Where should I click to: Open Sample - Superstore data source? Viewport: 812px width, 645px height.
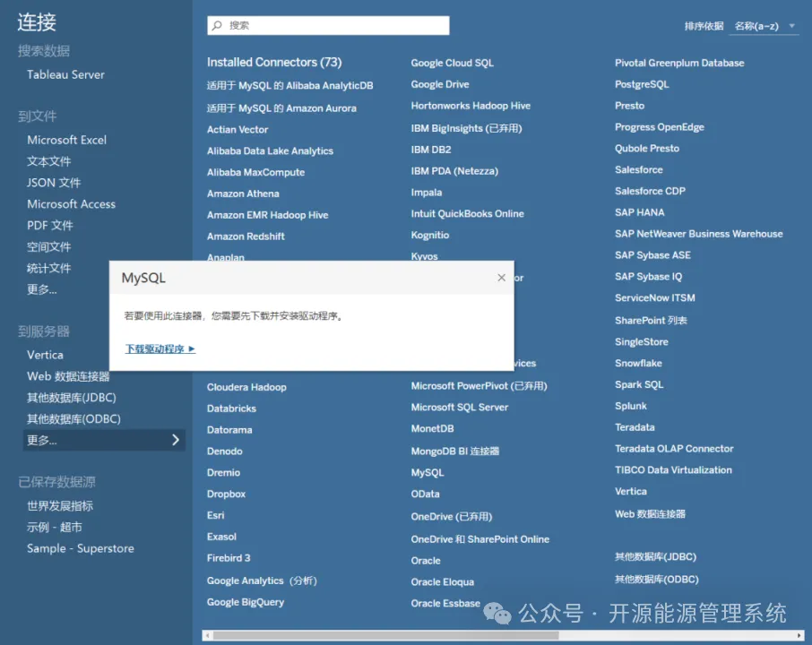[x=81, y=548]
